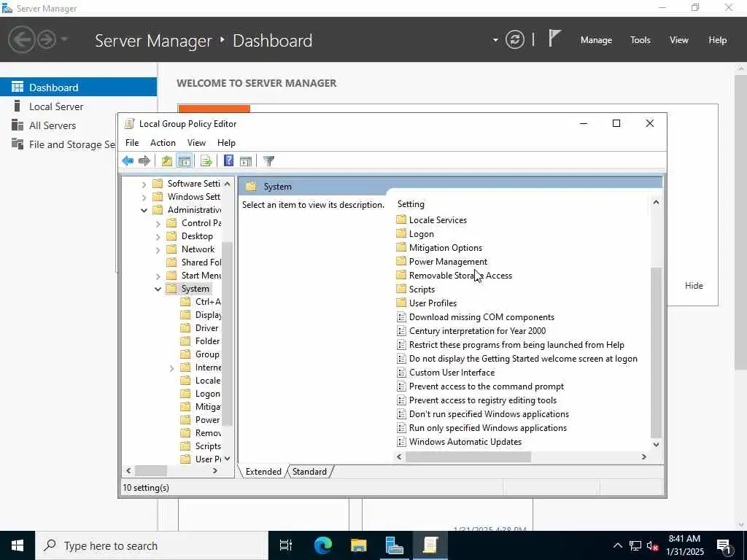The width and height of the screenshot is (747, 560).
Task: Toggle the Show/Hide Console Tree icon
Action: tap(184, 161)
